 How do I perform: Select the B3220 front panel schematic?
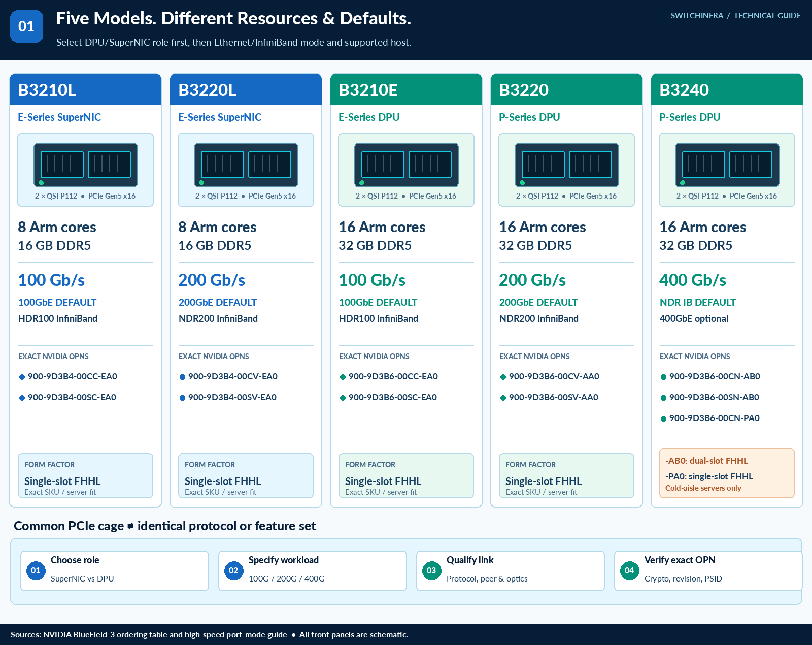tap(567, 165)
